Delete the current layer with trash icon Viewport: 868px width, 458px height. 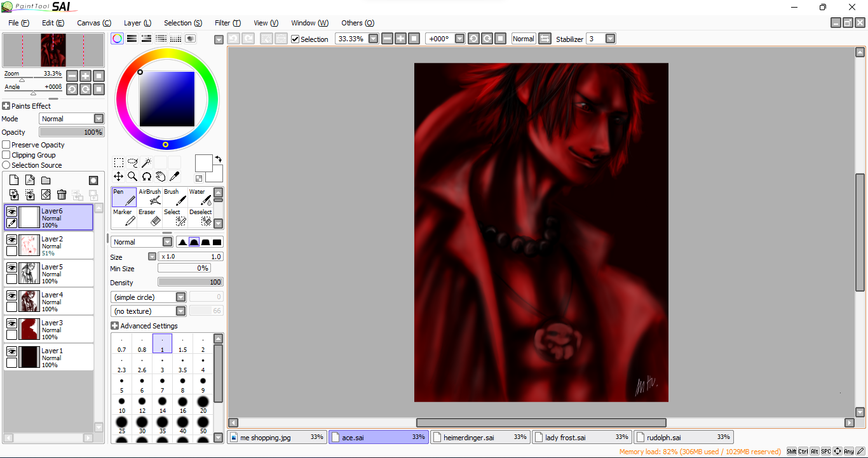(x=62, y=195)
